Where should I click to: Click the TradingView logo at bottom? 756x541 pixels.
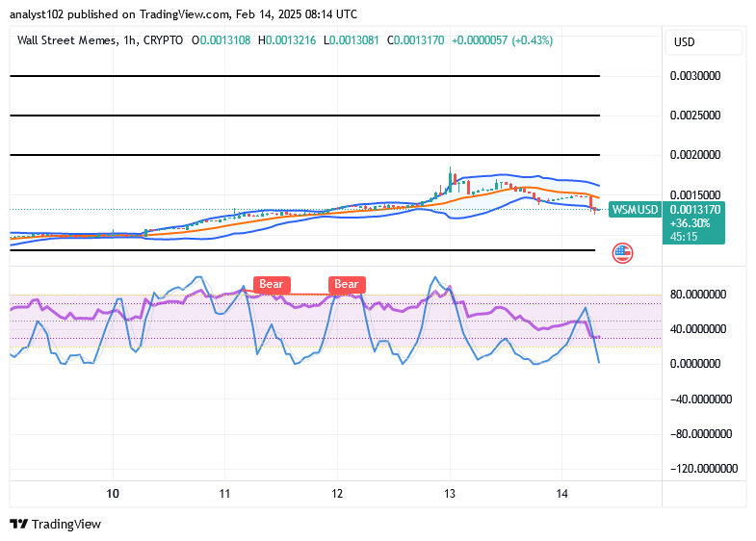(x=19, y=524)
